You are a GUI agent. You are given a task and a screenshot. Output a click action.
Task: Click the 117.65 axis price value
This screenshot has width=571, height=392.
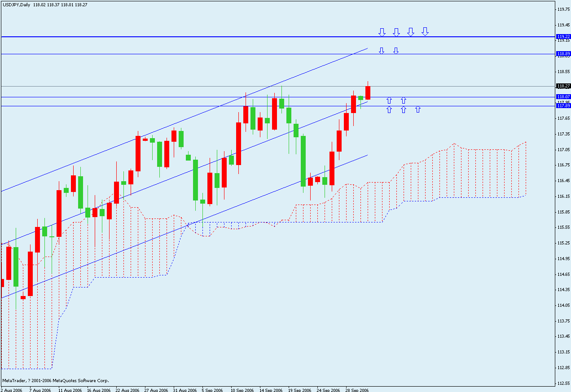(x=563, y=118)
